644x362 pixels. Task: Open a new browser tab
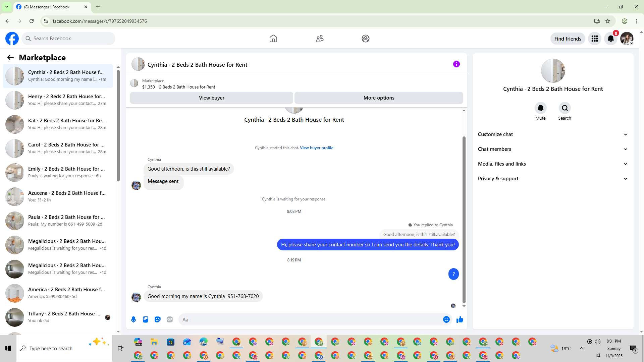point(98,7)
